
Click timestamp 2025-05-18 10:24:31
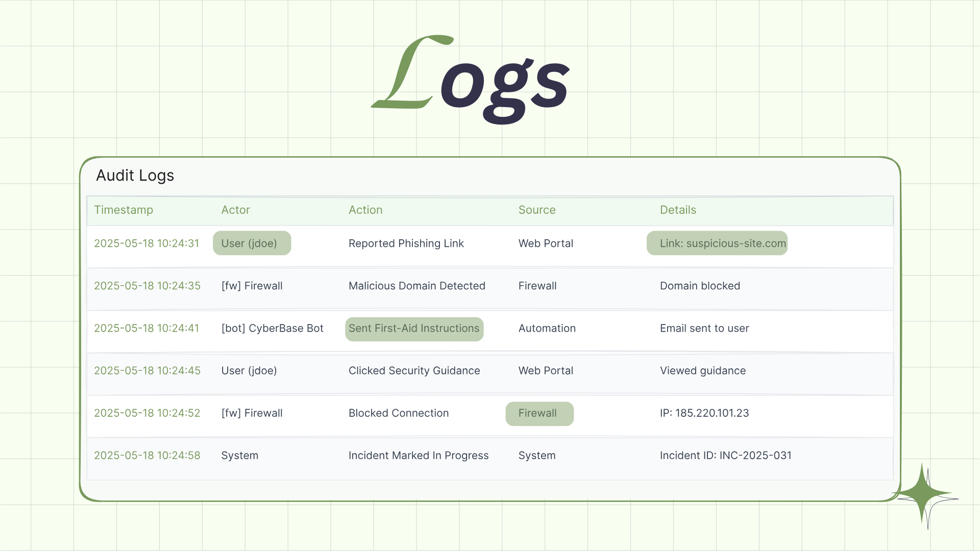pyautogui.click(x=146, y=243)
